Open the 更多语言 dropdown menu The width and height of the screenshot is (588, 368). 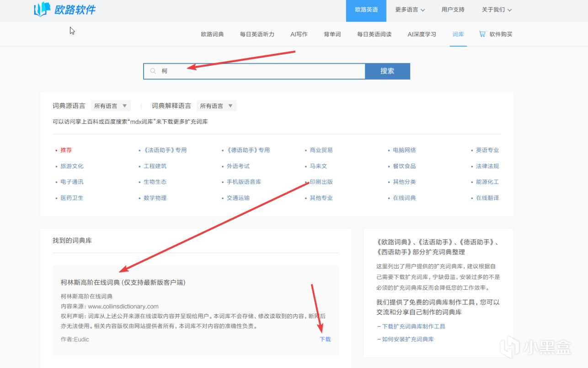coord(410,10)
